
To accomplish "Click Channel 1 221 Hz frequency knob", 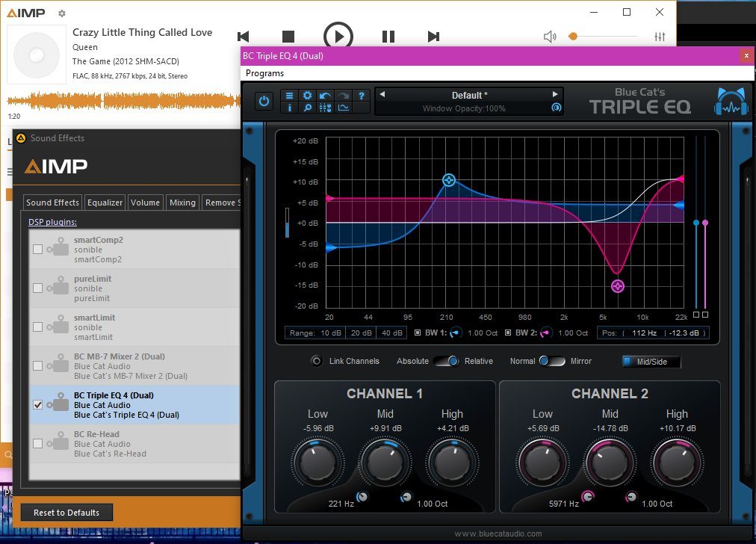I will [362, 496].
